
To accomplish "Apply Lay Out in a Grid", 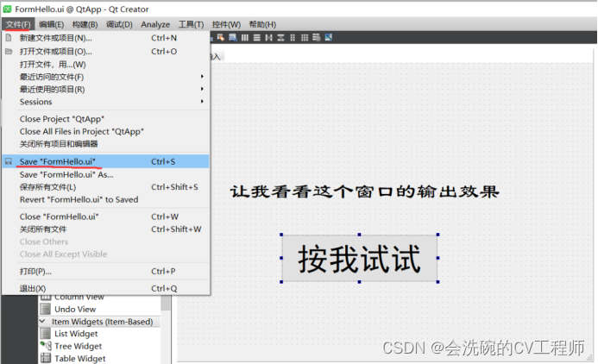I will point(305,37).
